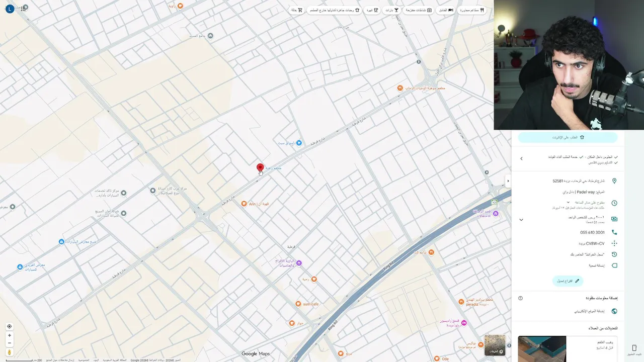Image resolution: width=644 pixels, height=362 pixels.
Task: Click the add a label tag icon
Action: (614, 265)
